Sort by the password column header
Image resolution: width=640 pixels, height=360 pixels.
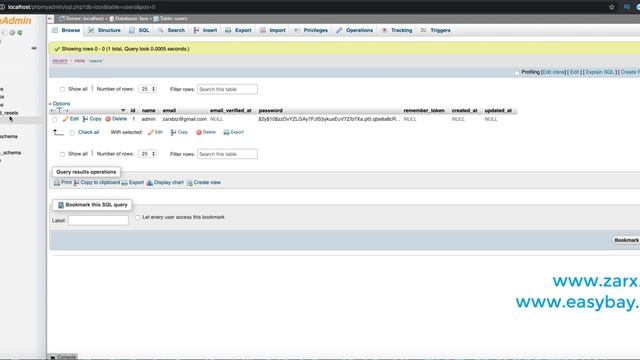click(271, 111)
